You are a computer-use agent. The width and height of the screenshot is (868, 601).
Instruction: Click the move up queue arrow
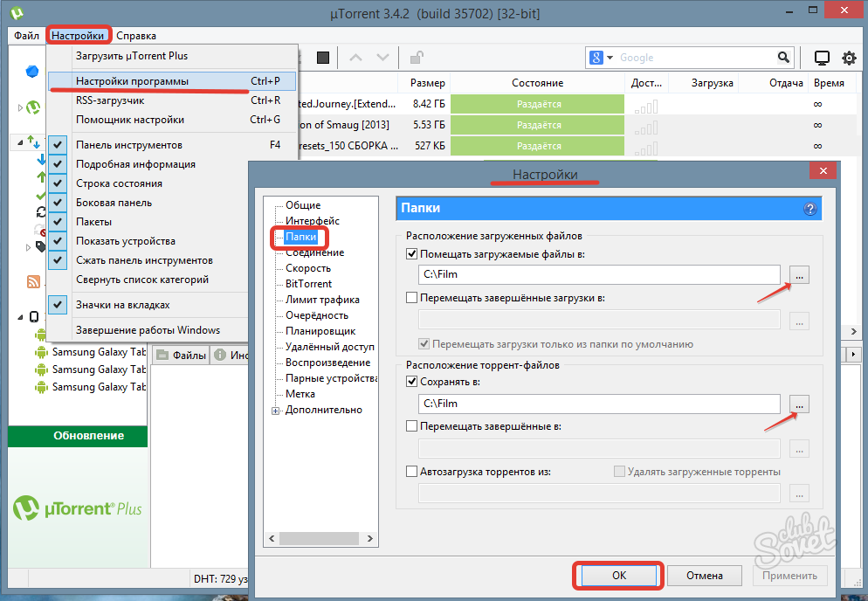(356, 58)
